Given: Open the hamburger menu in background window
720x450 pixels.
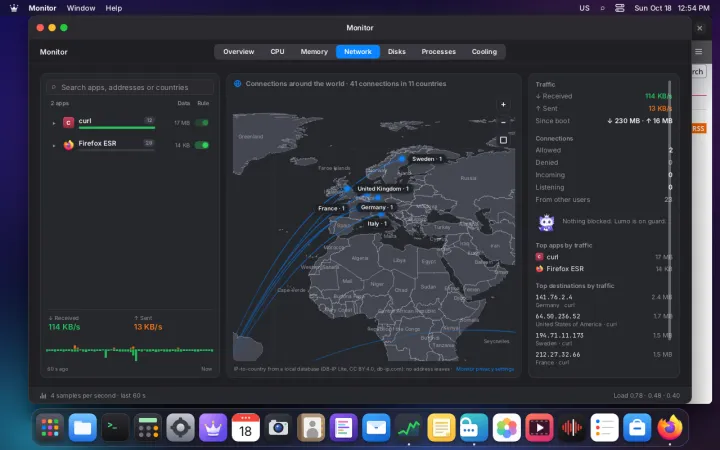Looking at the screenshot, I should click(x=698, y=52).
